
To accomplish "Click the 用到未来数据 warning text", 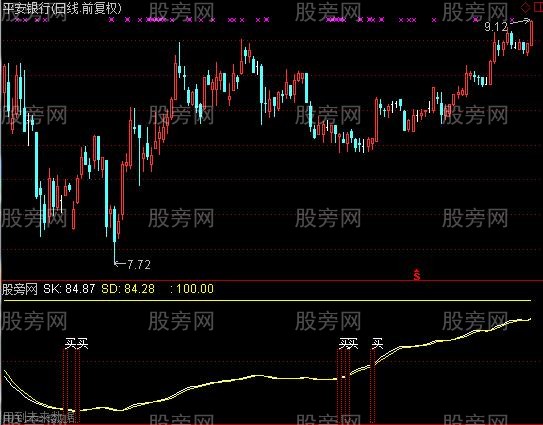I will [x=38, y=416].
